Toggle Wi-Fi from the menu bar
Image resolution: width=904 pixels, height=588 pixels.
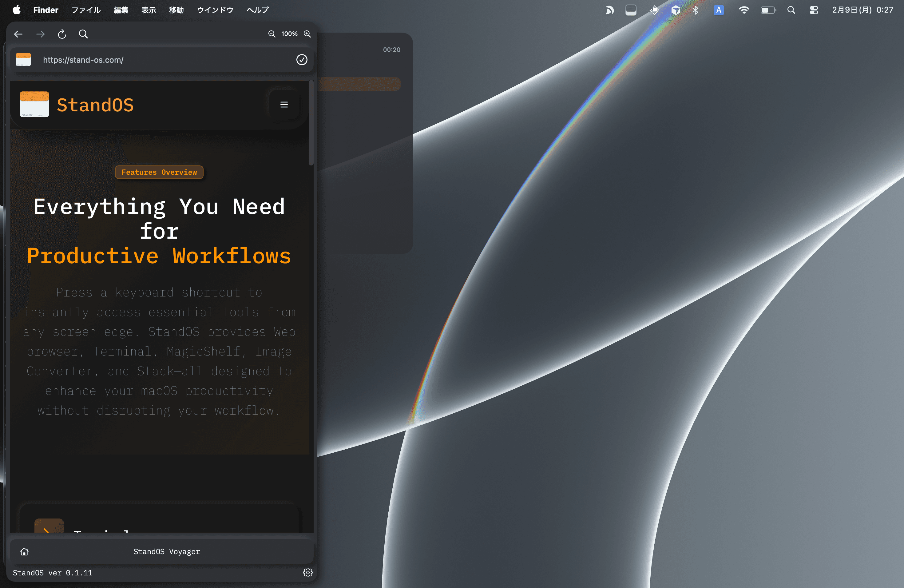pos(744,10)
